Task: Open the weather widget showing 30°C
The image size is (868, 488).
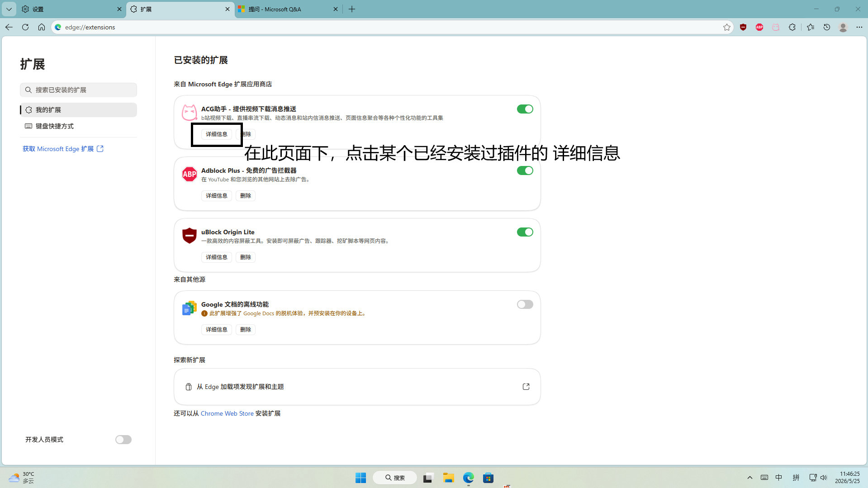Action: point(21,478)
